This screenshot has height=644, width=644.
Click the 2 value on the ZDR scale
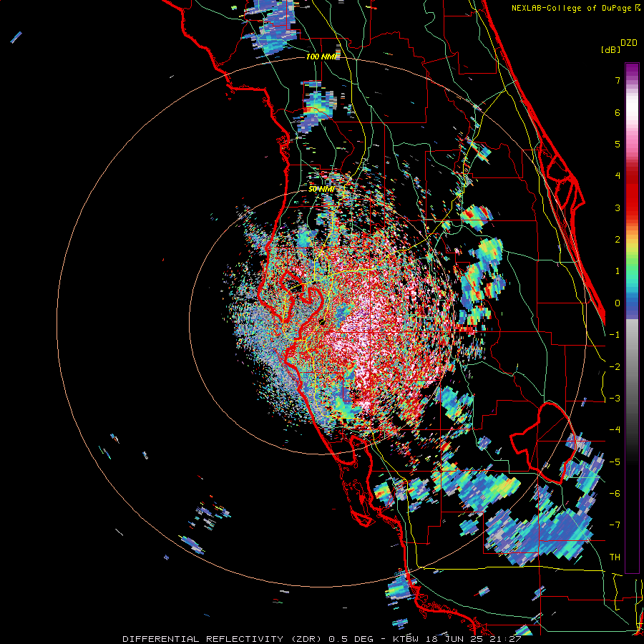[618, 240]
